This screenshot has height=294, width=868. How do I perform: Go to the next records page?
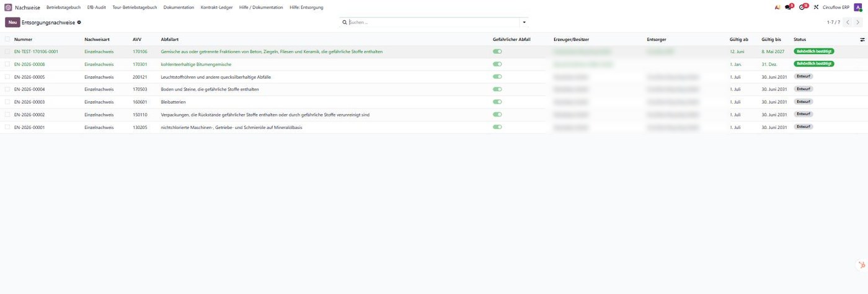857,22
